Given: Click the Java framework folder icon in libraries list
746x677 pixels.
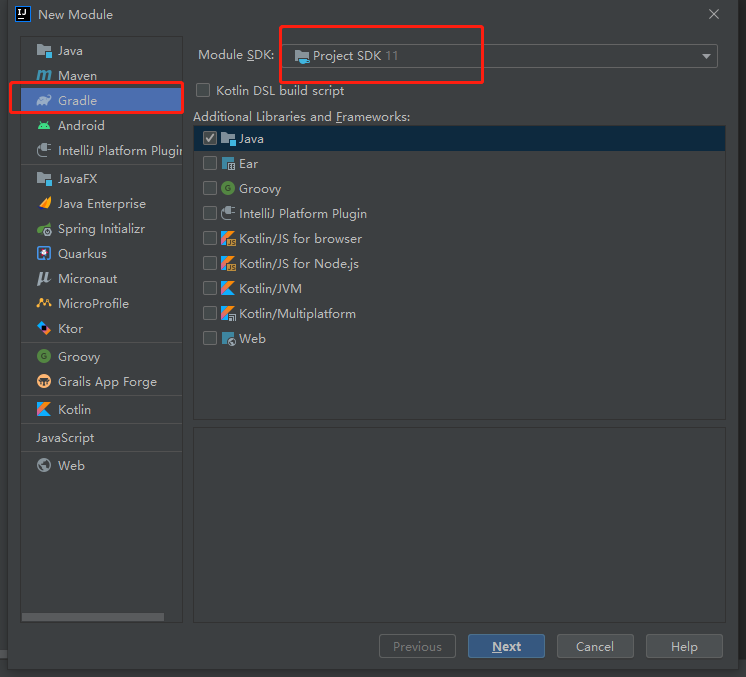Looking at the screenshot, I should (228, 138).
